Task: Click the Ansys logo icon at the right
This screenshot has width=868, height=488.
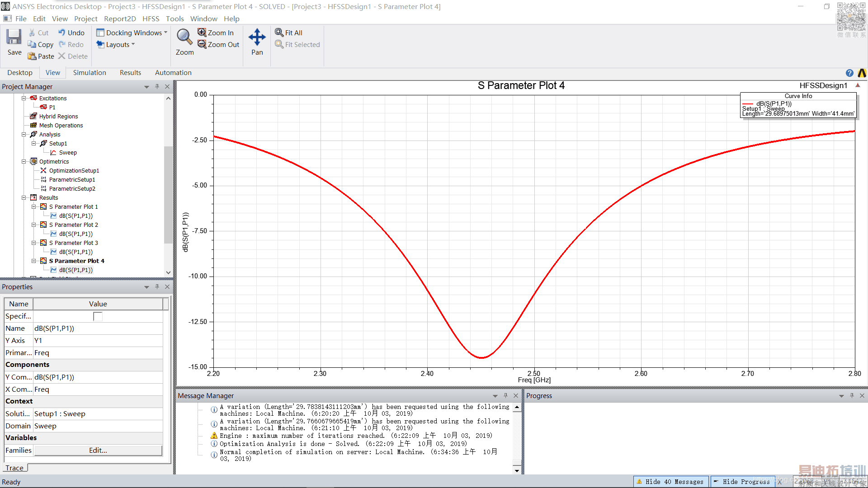Action: click(x=862, y=73)
